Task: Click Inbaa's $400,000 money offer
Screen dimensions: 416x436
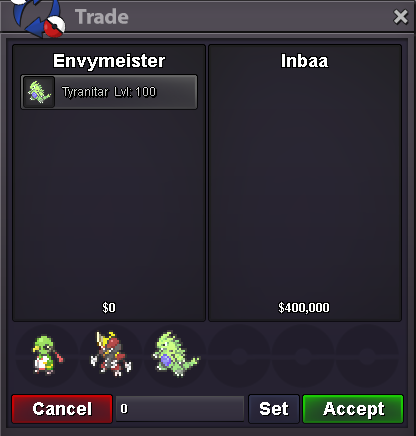Action: tap(304, 307)
